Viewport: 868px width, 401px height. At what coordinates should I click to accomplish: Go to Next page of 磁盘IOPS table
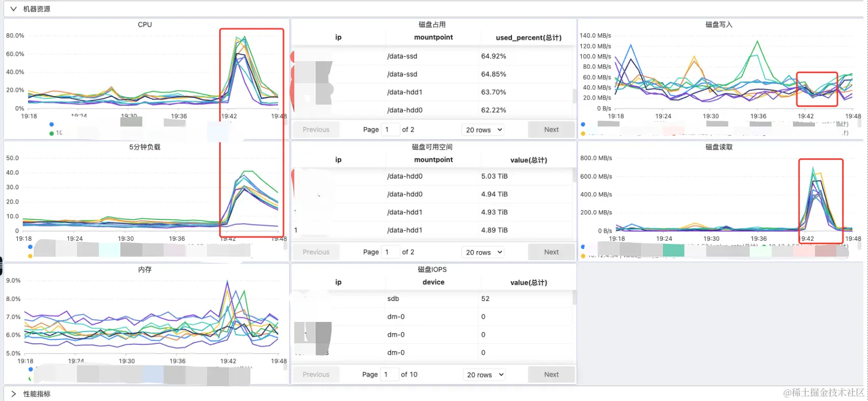point(551,374)
